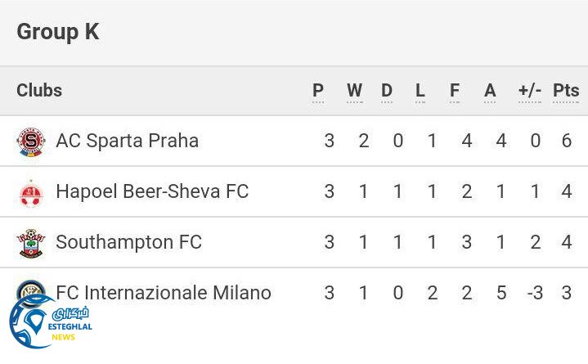
Task: Select the Southampton FC club name
Action: (x=128, y=242)
